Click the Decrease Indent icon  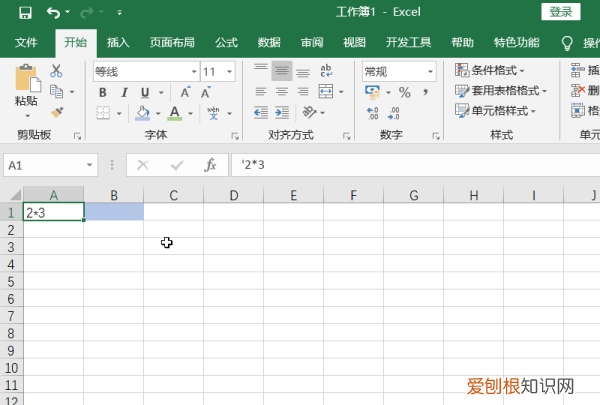click(261, 113)
